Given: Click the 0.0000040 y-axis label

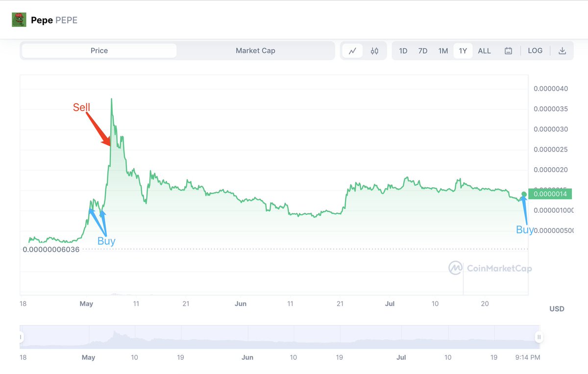Looking at the screenshot, I should pyautogui.click(x=550, y=89).
